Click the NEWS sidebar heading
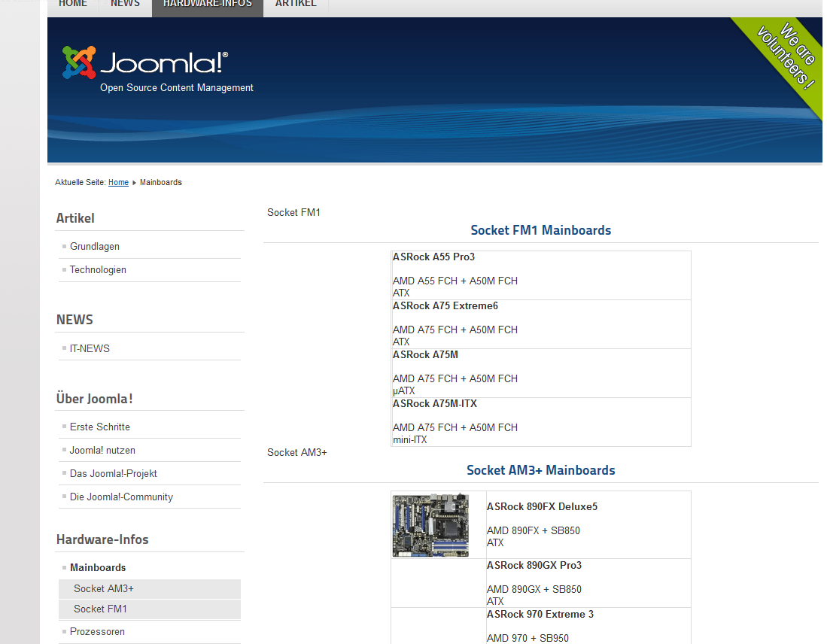Viewport: 827px width, 644px height. coord(74,320)
